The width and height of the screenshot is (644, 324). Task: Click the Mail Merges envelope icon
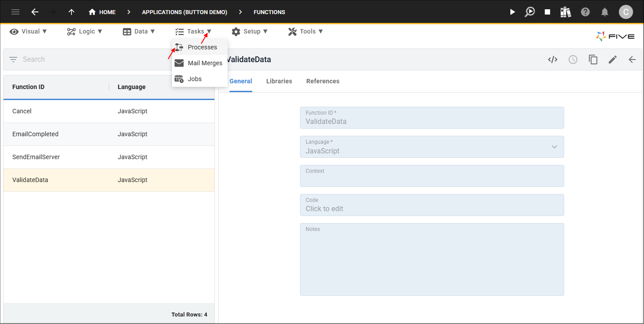[179, 63]
